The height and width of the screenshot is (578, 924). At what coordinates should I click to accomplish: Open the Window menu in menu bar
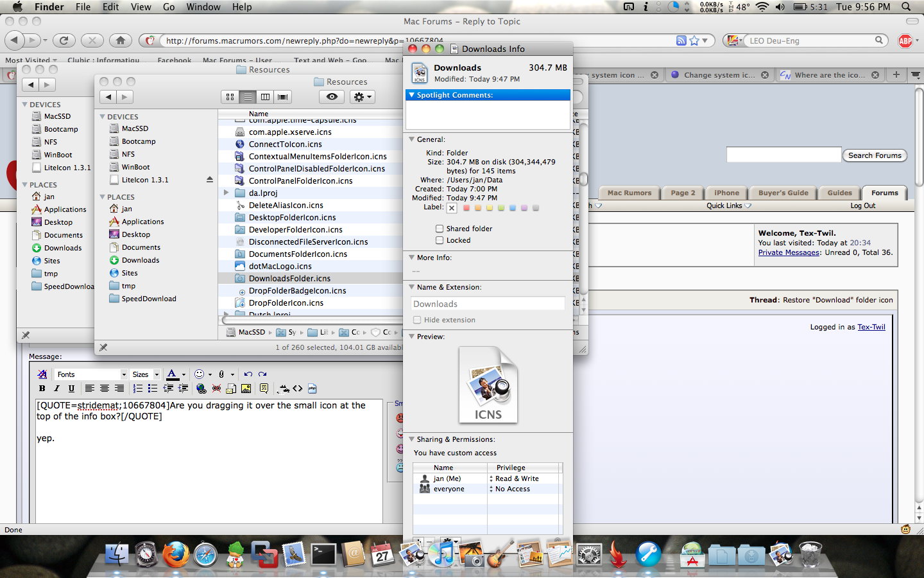(203, 7)
